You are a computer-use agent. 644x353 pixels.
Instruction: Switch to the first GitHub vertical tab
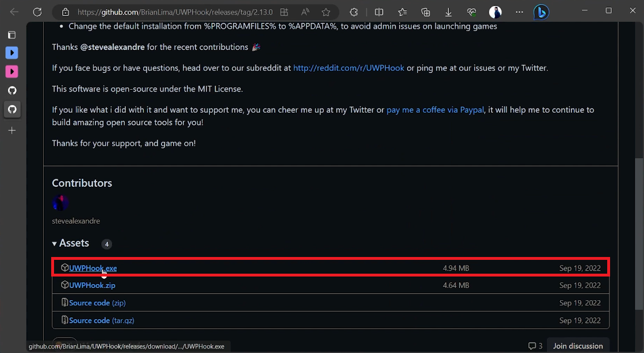coord(12,90)
